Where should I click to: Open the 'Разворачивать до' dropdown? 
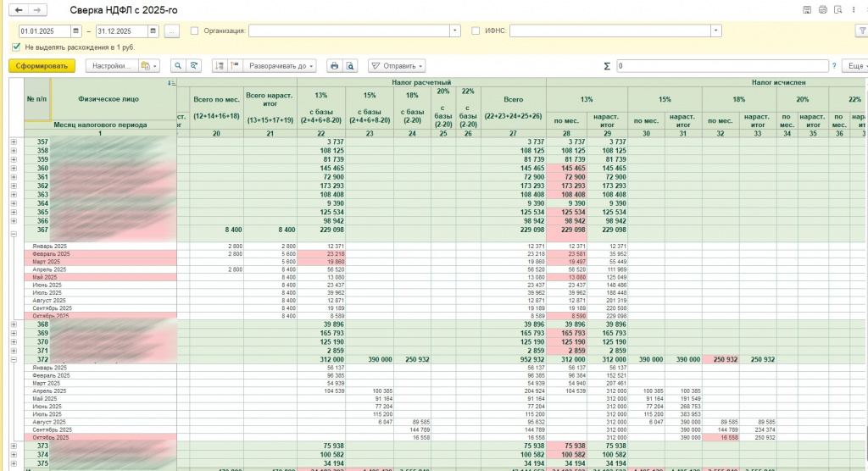pos(279,65)
